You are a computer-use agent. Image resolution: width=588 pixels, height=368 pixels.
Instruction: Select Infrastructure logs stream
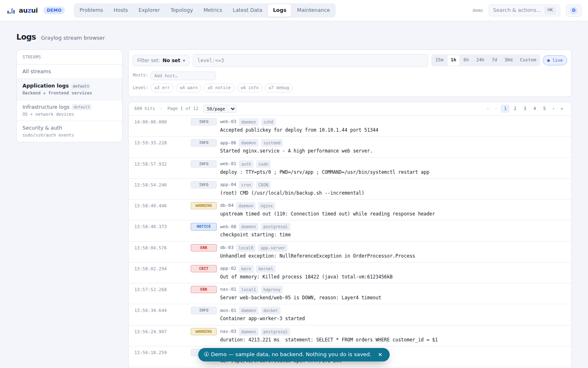pos(69,110)
